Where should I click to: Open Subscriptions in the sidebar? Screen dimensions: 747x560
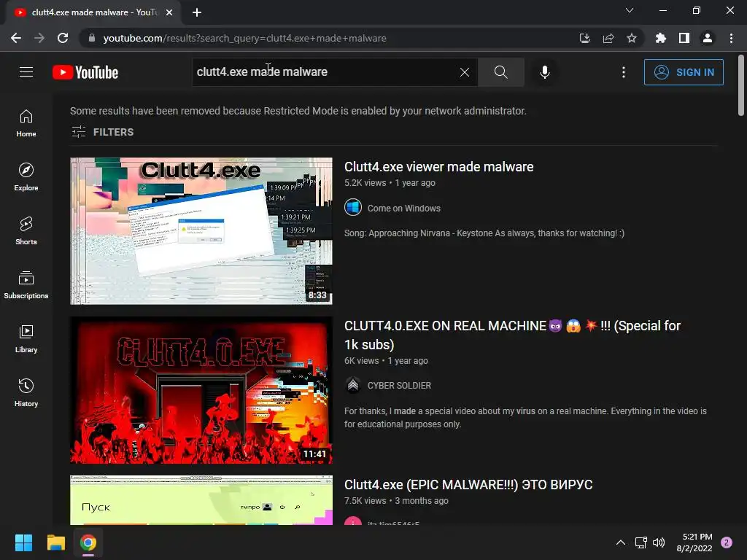26,285
